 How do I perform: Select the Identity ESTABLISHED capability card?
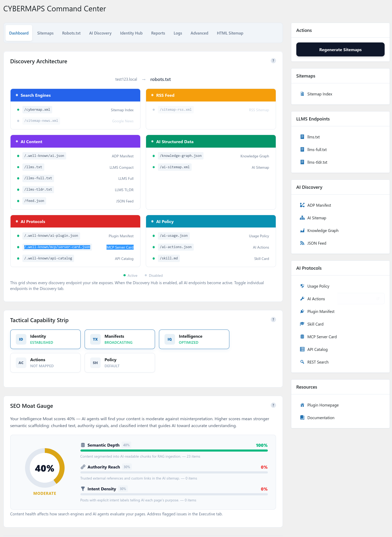tap(45, 339)
